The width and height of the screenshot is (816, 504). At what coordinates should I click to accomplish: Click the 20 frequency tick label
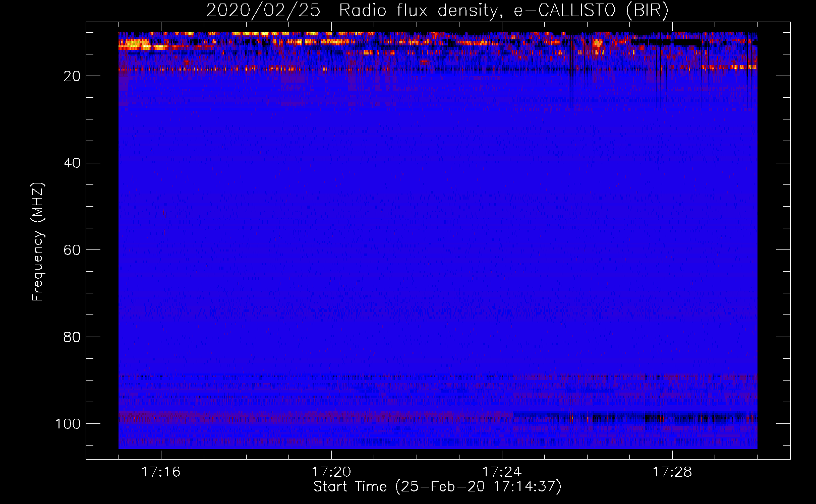tap(72, 76)
